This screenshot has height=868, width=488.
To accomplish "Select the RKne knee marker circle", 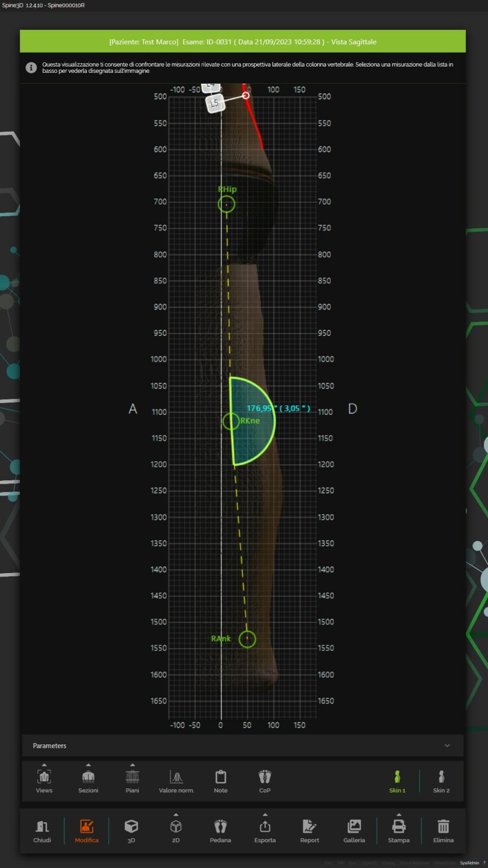I will tap(232, 420).
